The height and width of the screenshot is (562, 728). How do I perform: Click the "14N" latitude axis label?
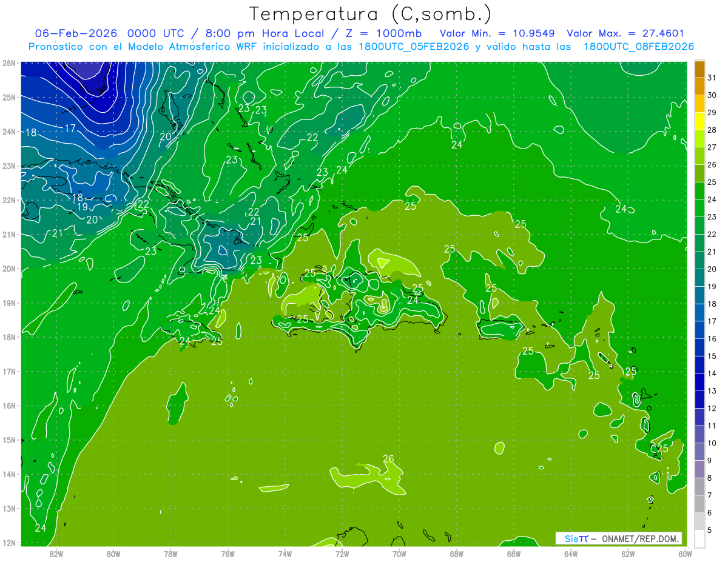click(8, 474)
